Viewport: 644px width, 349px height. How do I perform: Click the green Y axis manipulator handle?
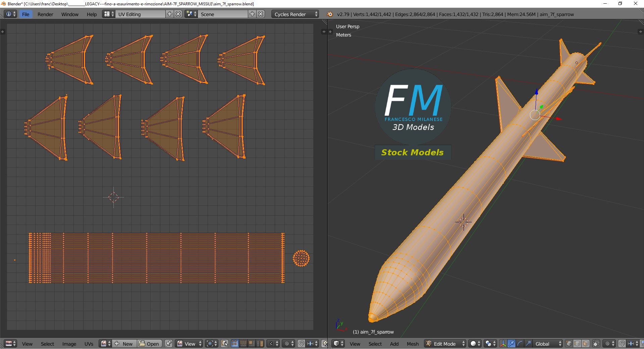point(541,107)
